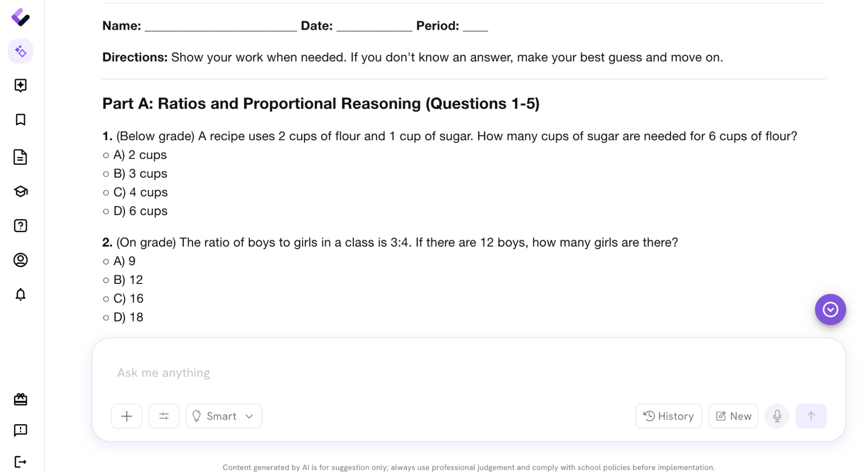868x474 pixels.
Task: Click the send arrow button
Action: [811, 416]
